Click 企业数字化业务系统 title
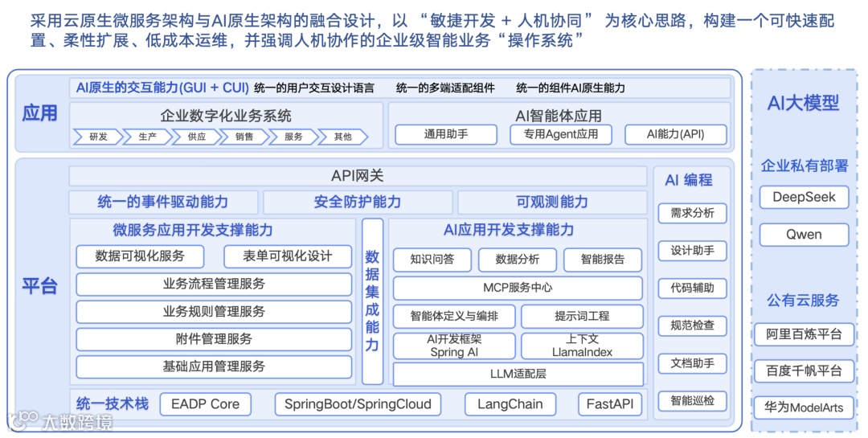Screen dimensions: 868x438 (225, 116)
